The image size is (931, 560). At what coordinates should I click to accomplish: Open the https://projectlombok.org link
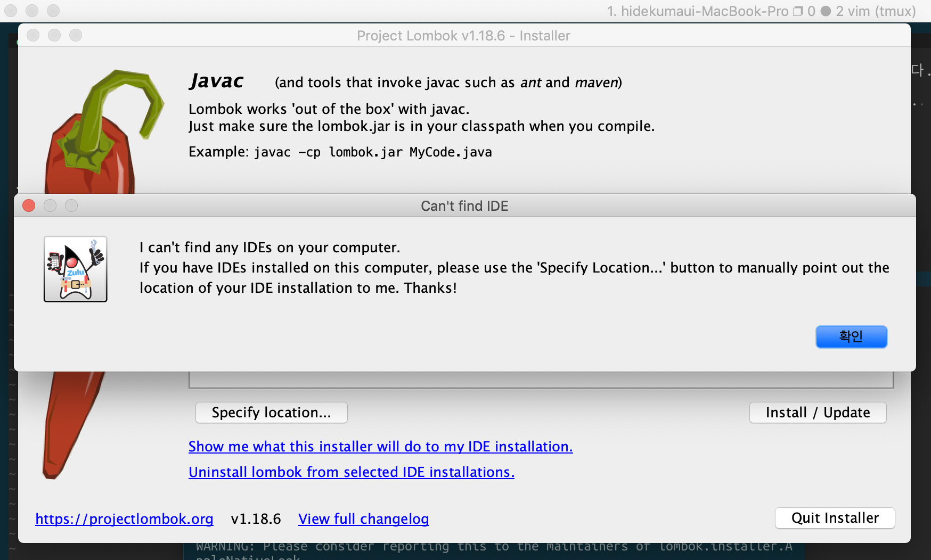coord(124,519)
